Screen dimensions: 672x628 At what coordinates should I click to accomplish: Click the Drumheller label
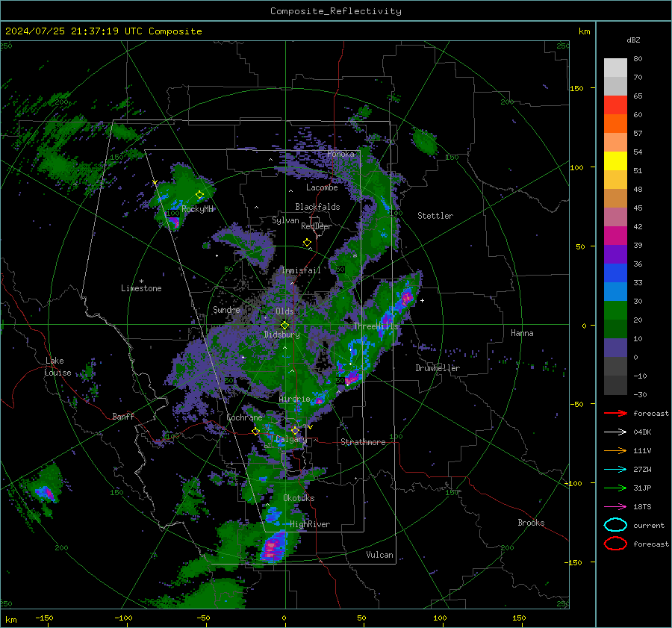click(438, 368)
